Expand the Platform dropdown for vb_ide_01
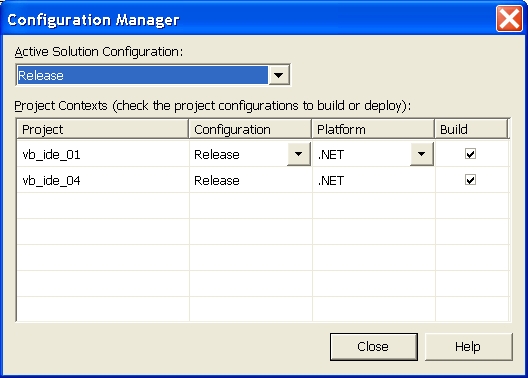 coord(421,154)
